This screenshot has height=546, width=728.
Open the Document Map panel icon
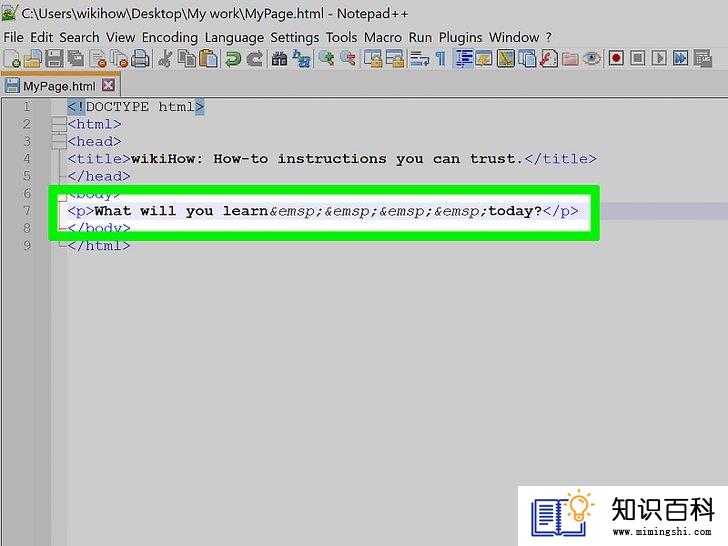[506, 59]
